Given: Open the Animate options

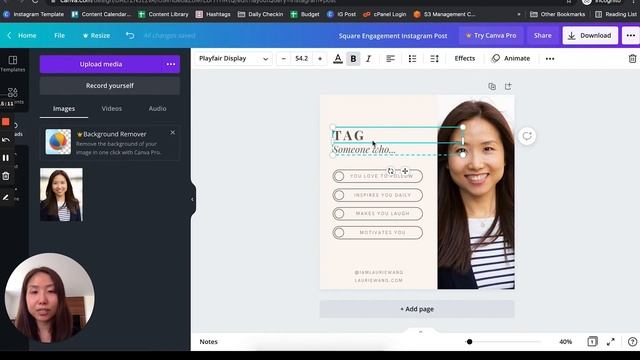Looking at the screenshot, I should click(511, 58).
